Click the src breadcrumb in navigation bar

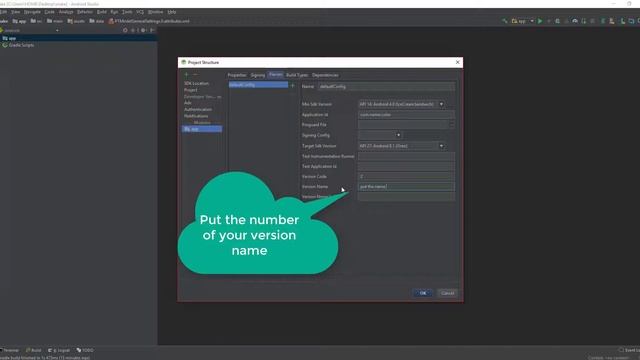[36, 21]
